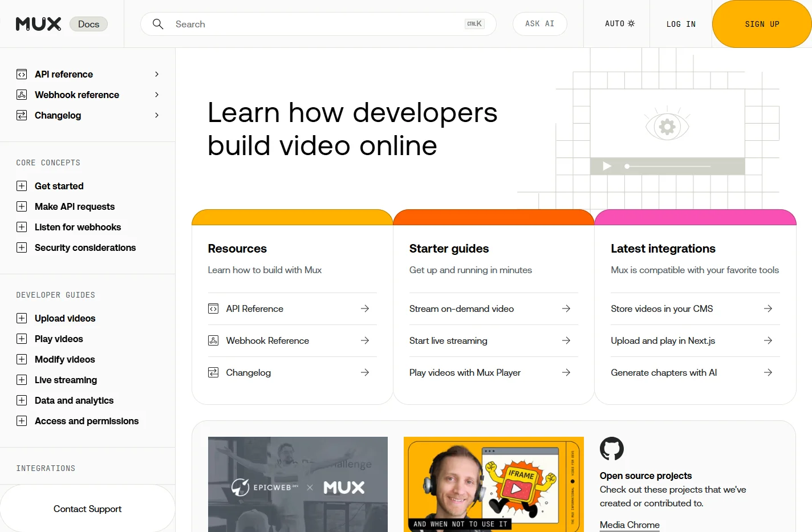812x532 pixels.
Task: Click the Mux logo
Action: (x=38, y=24)
